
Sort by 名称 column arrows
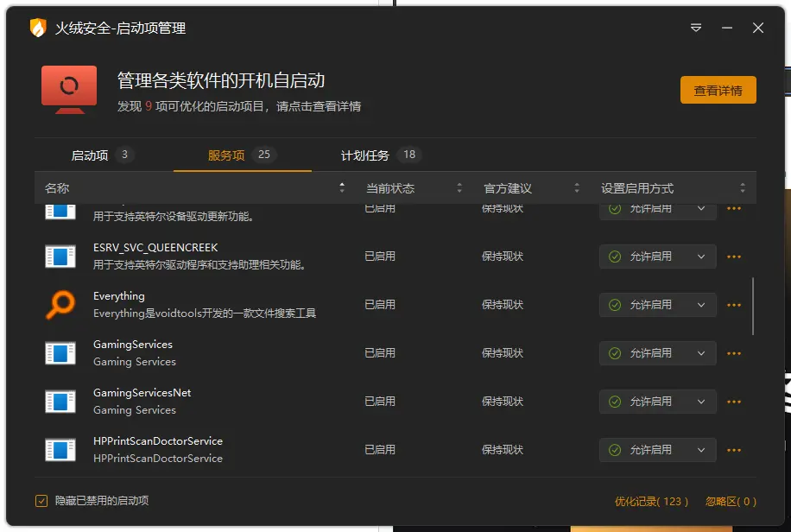tap(342, 187)
